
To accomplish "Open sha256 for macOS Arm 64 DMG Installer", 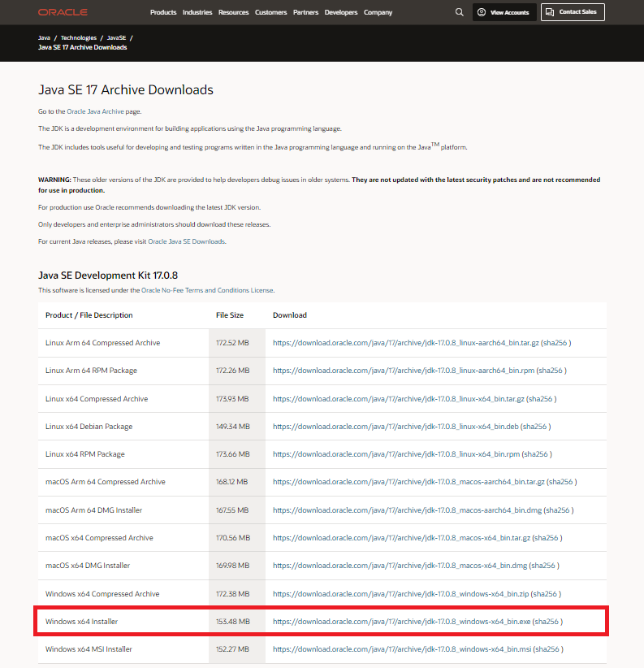I will [x=558, y=510].
